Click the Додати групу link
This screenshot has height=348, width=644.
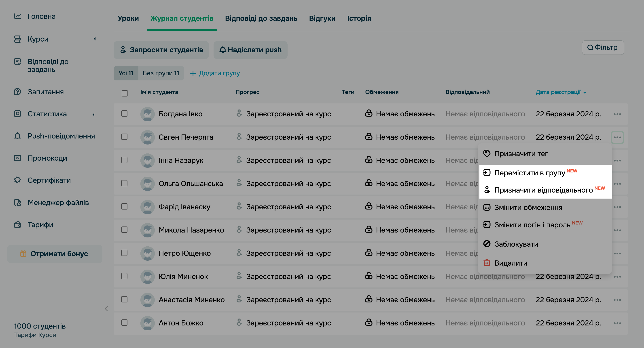[215, 73]
